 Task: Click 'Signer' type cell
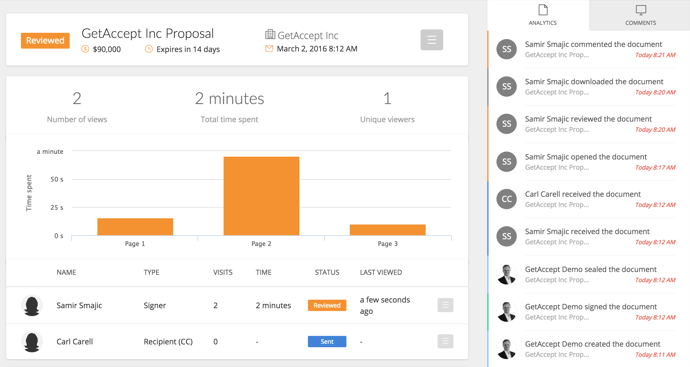click(x=154, y=305)
